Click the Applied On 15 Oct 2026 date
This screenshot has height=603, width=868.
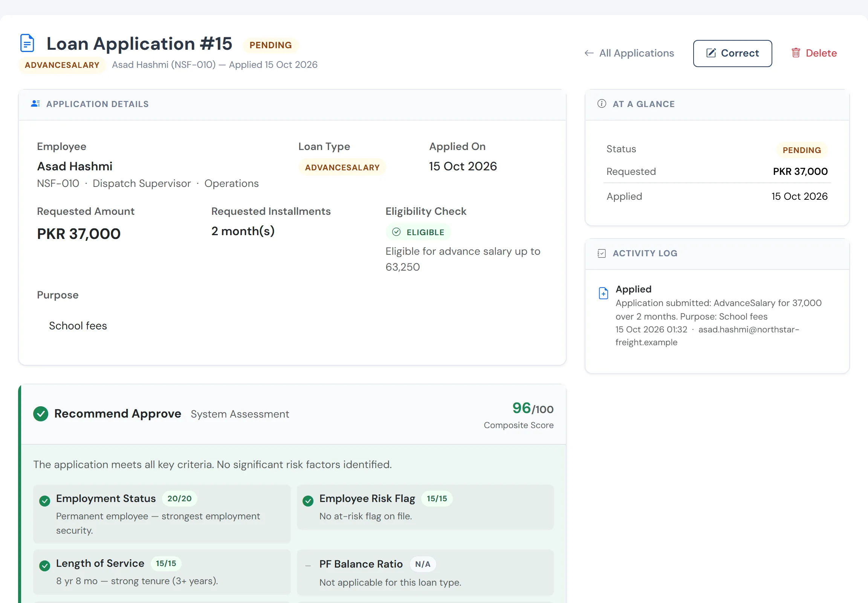(463, 166)
